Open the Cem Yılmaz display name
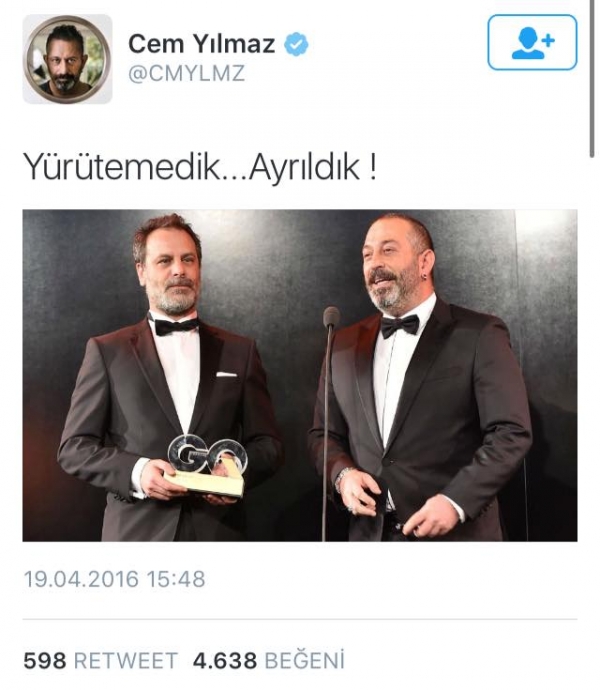The width and height of the screenshot is (600, 690). click(x=202, y=44)
